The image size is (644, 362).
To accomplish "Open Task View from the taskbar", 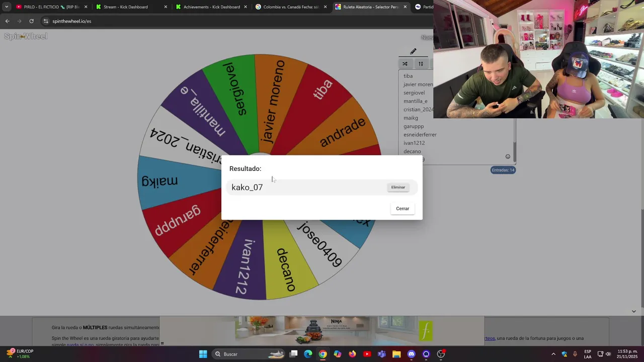I will pyautogui.click(x=293, y=354).
